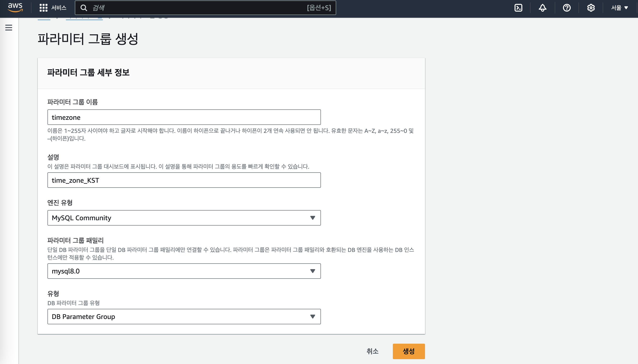Expand the hamburger side navigation menu
The height and width of the screenshot is (364, 638).
[x=9, y=28]
